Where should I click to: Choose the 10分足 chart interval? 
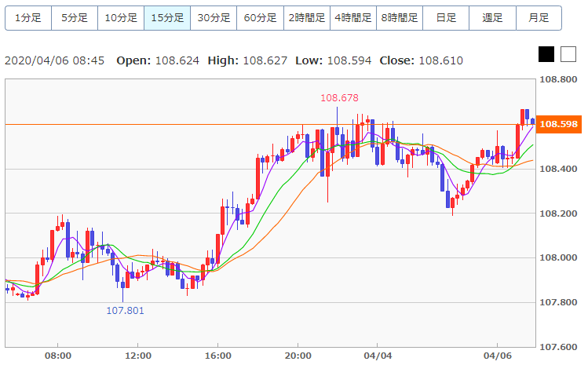coord(121,17)
